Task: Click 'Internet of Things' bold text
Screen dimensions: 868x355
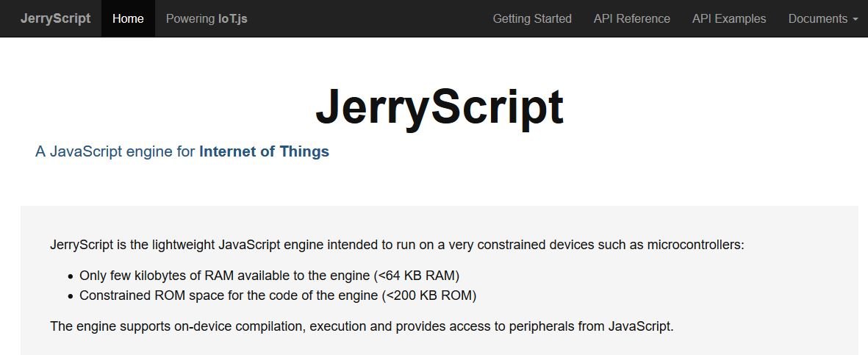Action: [x=264, y=151]
